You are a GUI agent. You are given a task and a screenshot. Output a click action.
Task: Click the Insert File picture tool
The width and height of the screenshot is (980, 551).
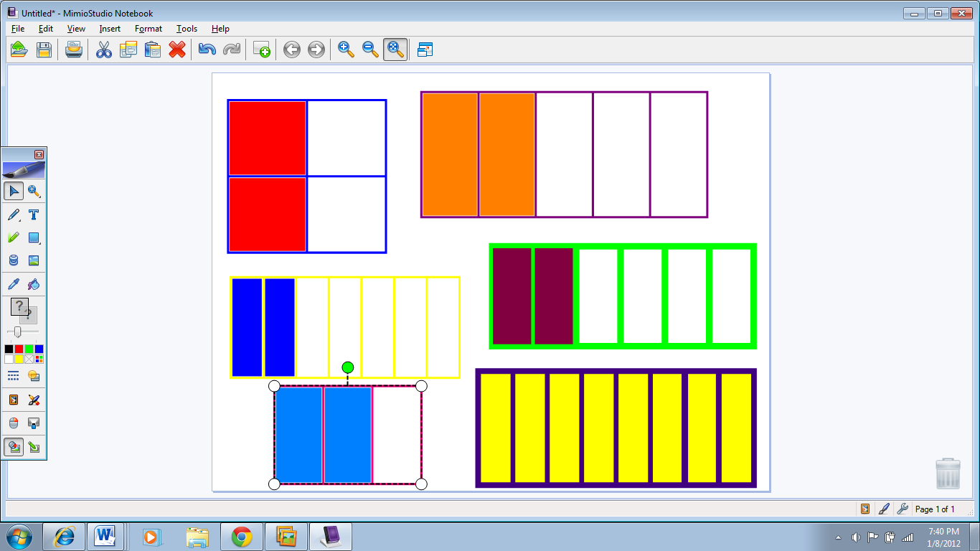(34, 260)
